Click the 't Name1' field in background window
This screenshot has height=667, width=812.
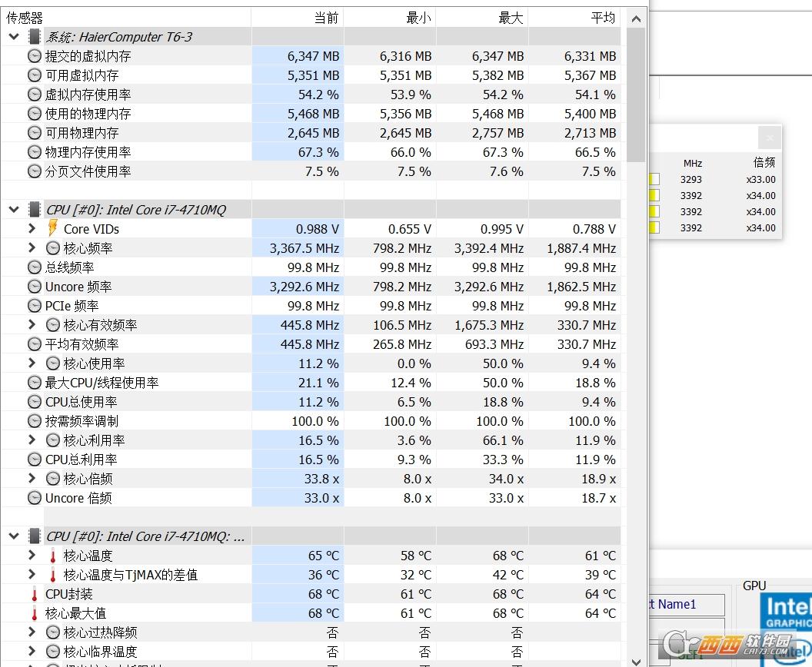pyautogui.click(x=687, y=605)
